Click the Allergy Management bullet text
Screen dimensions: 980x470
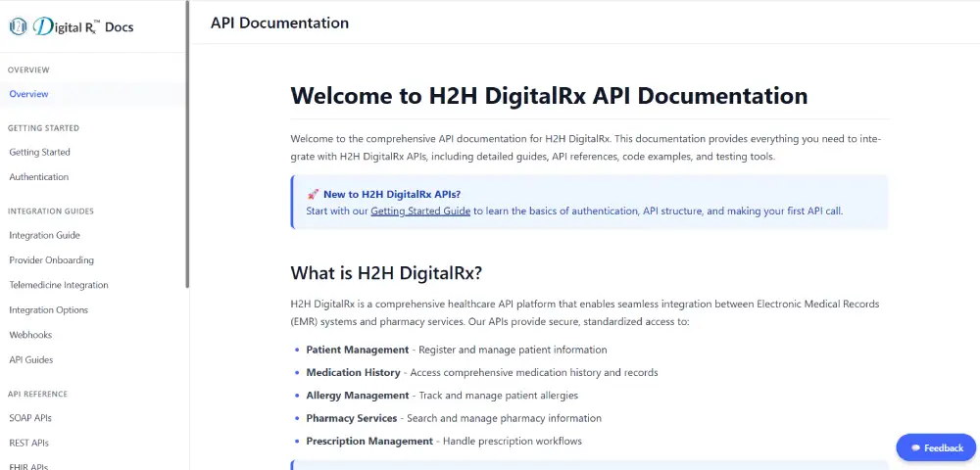(358, 396)
